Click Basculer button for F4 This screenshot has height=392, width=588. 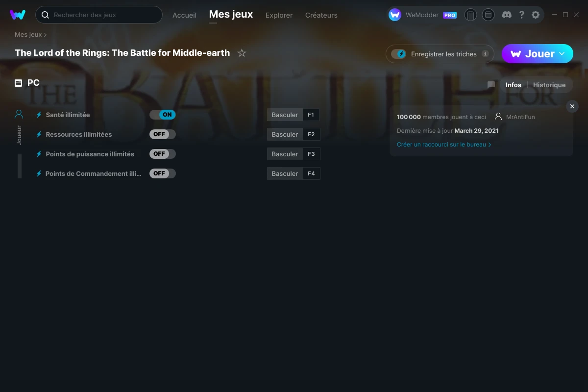point(285,173)
